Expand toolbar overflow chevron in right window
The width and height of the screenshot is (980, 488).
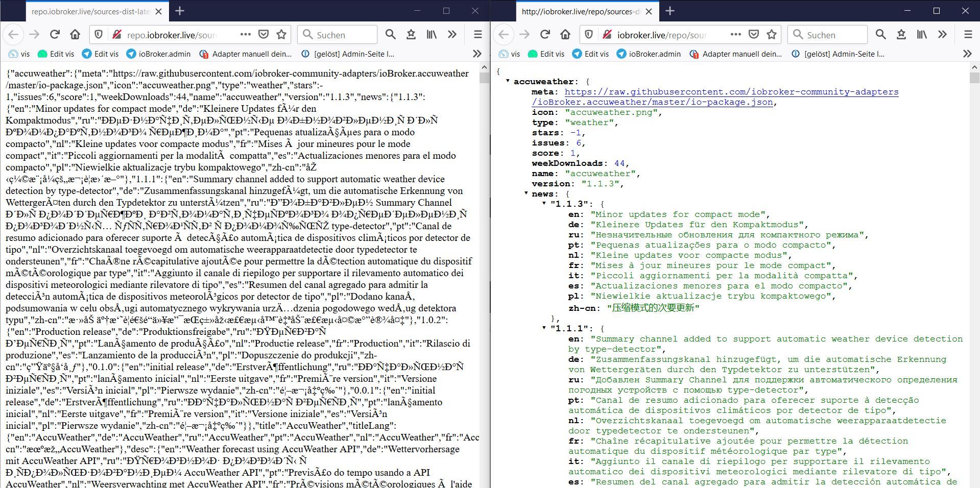942,35
